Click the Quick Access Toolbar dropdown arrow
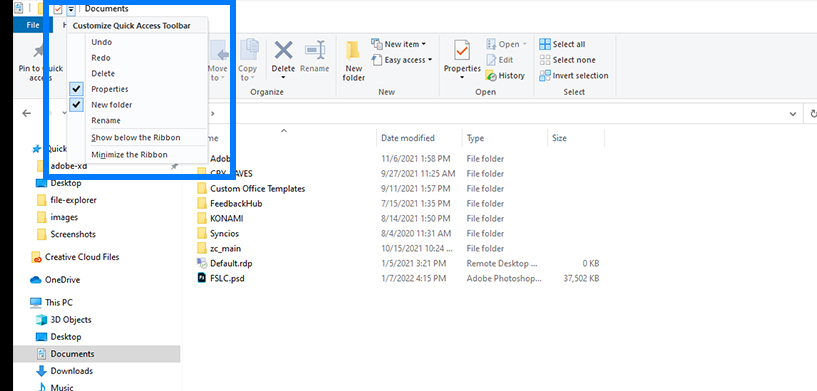The height and width of the screenshot is (391, 817). 71,8
